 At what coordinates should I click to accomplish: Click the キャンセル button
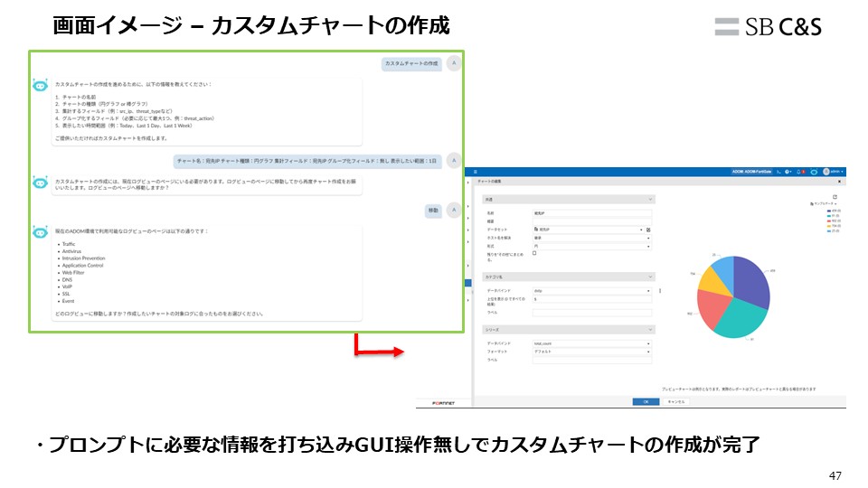click(676, 401)
